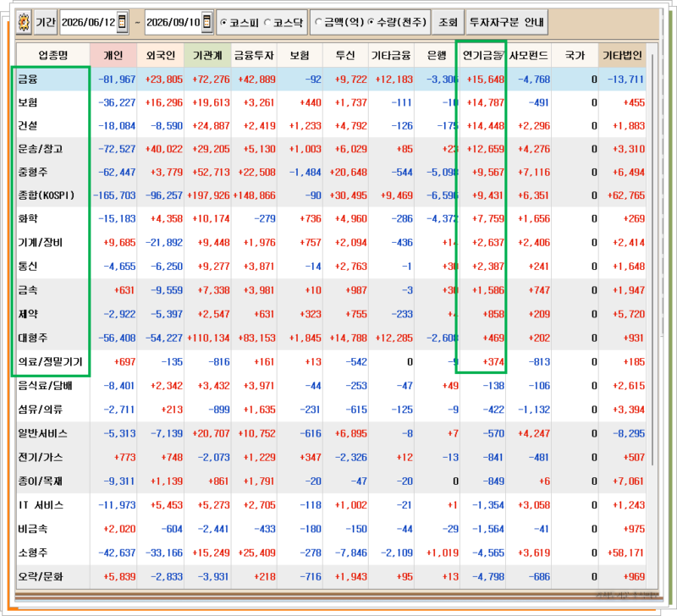The image size is (677, 616).
Task: Sort by the 업종명 column header
Action: point(52,55)
